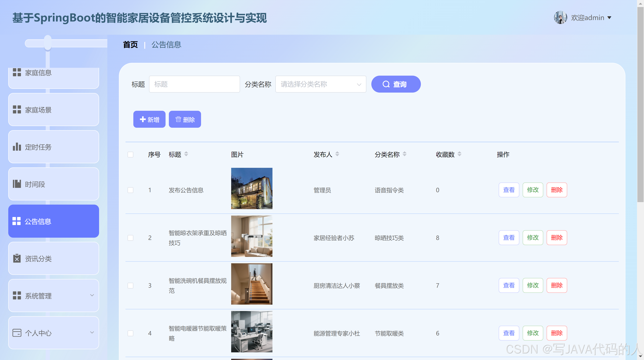The width and height of the screenshot is (644, 360).
Task: Open the 时间段 menu item
Action: (x=53, y=184)
